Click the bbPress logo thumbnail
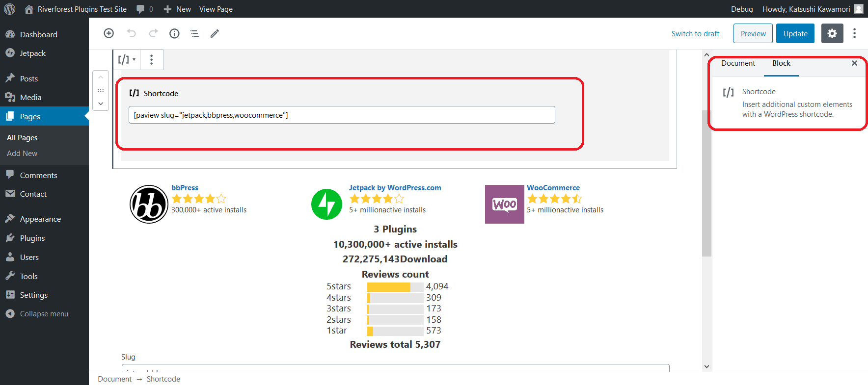Image resolution: width=868 pixels, height=385 pixels. click(149, 204)
